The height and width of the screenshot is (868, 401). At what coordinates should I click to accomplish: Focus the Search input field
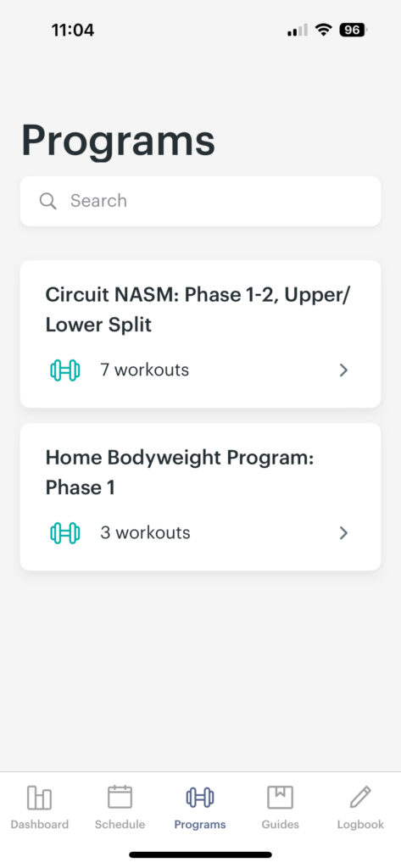tap(200, 201)
